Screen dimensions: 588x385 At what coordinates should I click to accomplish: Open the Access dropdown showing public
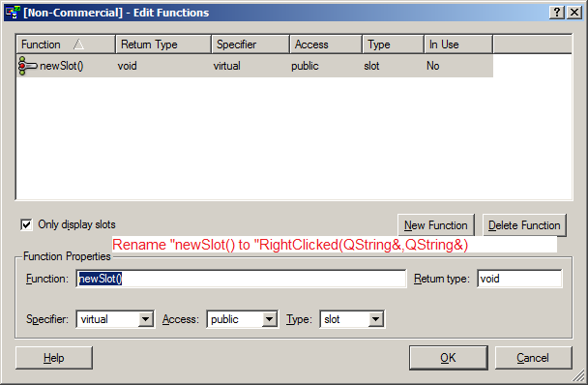pyautogui.click(x=269, y=319)
